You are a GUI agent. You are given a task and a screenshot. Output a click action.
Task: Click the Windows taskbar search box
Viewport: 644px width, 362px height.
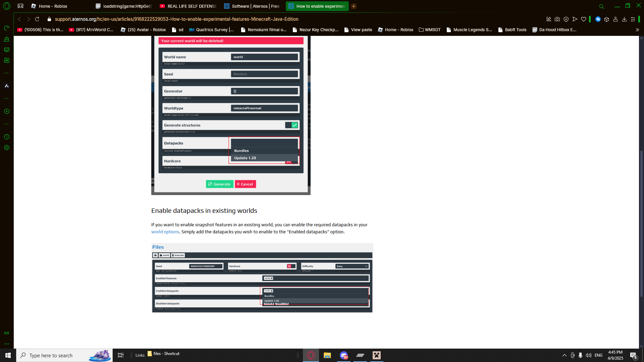tap(64, 355)
